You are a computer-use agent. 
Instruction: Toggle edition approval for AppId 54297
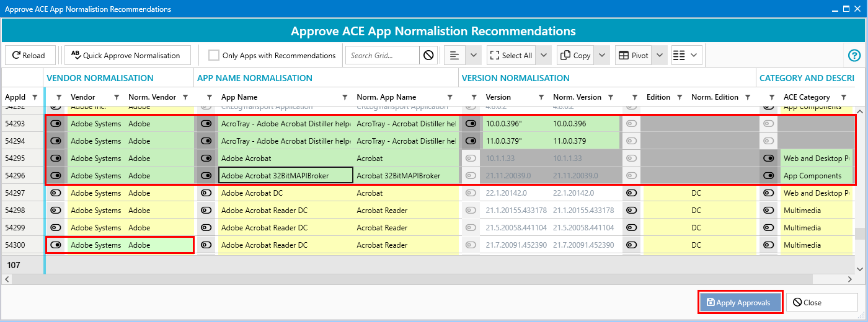point(632,193)
